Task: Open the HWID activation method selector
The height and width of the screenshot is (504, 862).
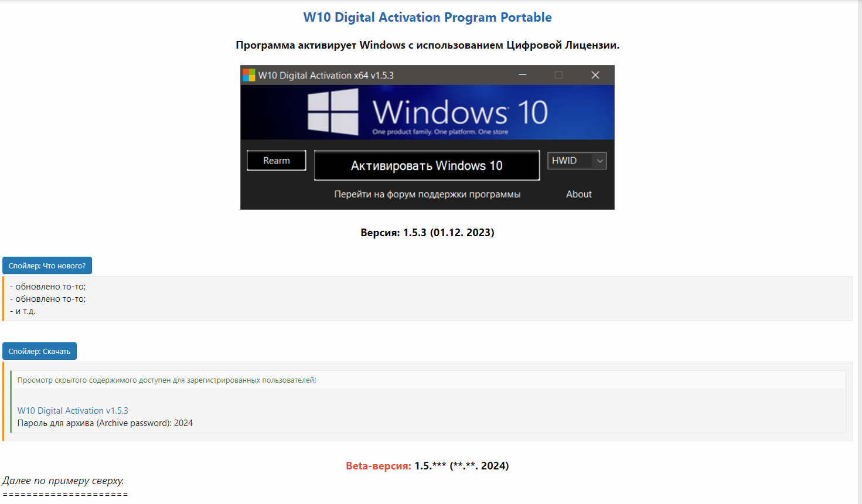Action: point(576,160)
